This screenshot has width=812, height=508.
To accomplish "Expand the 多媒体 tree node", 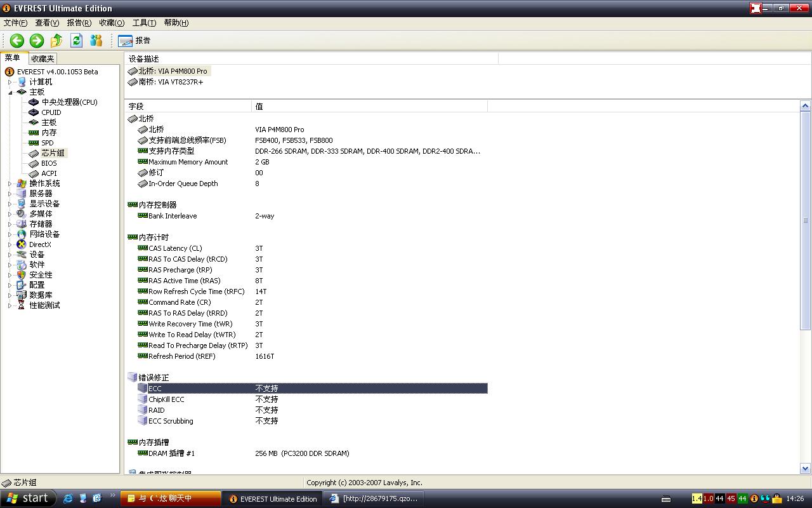I will coord(10,214).
